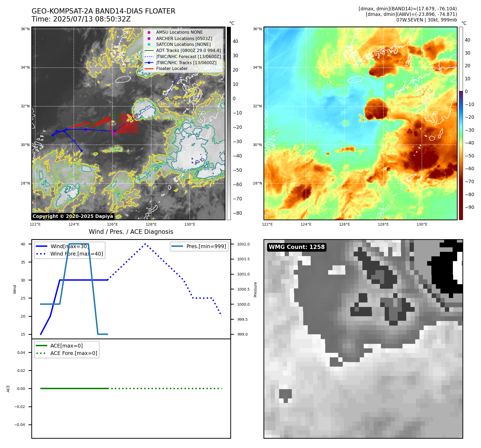Click the 0.00 tick on the ACE axis
The image size is (481, 448).
click(21, 389)
